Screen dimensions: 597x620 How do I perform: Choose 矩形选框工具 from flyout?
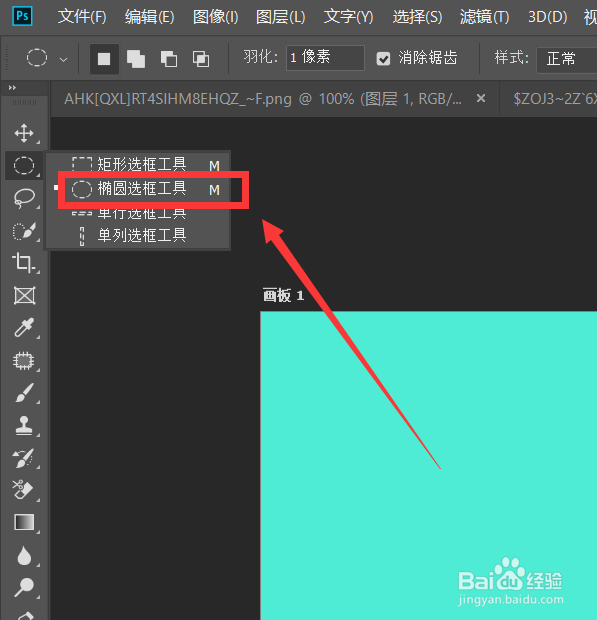click(x=138, y=163)
